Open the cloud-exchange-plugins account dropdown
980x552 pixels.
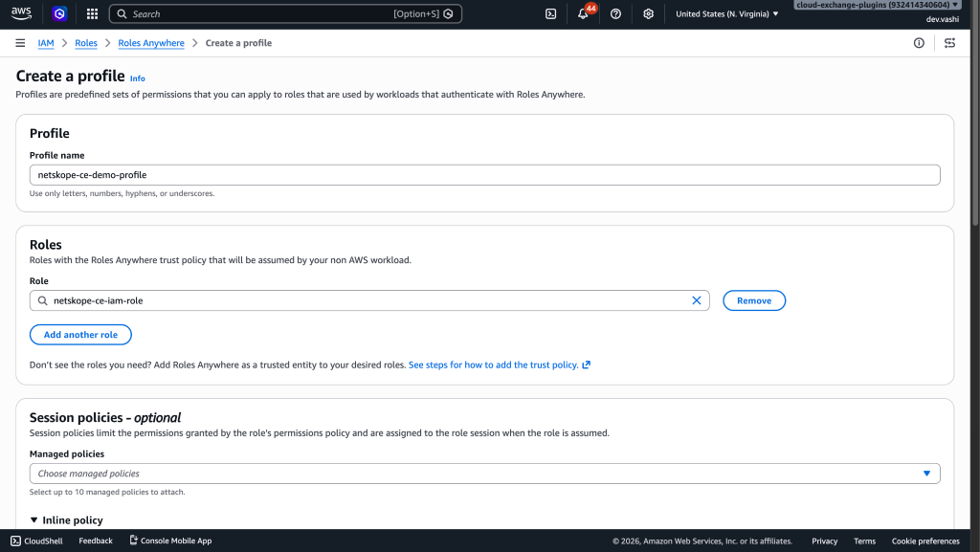click(x=877, y=5)
